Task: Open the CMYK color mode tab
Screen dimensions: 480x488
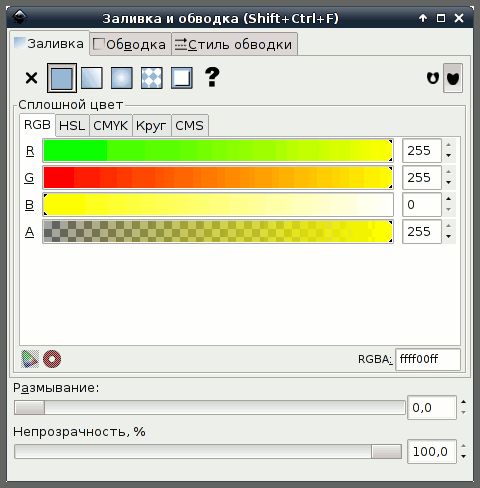Action: click(x=111, y=126)
